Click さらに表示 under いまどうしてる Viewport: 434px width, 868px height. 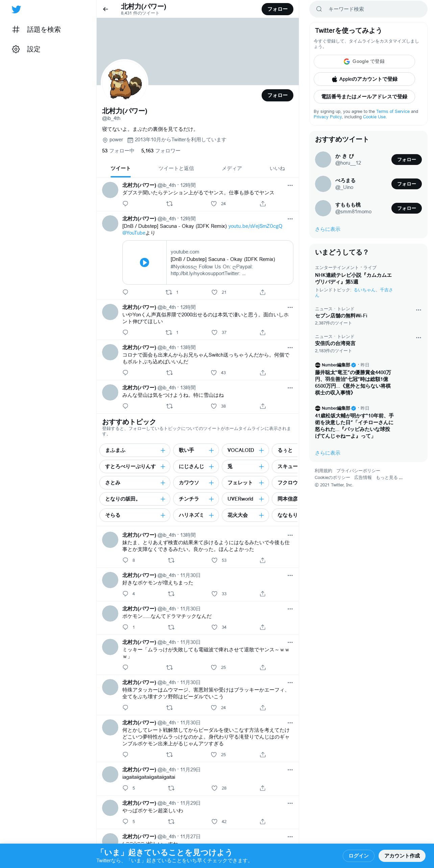(328, 453)
